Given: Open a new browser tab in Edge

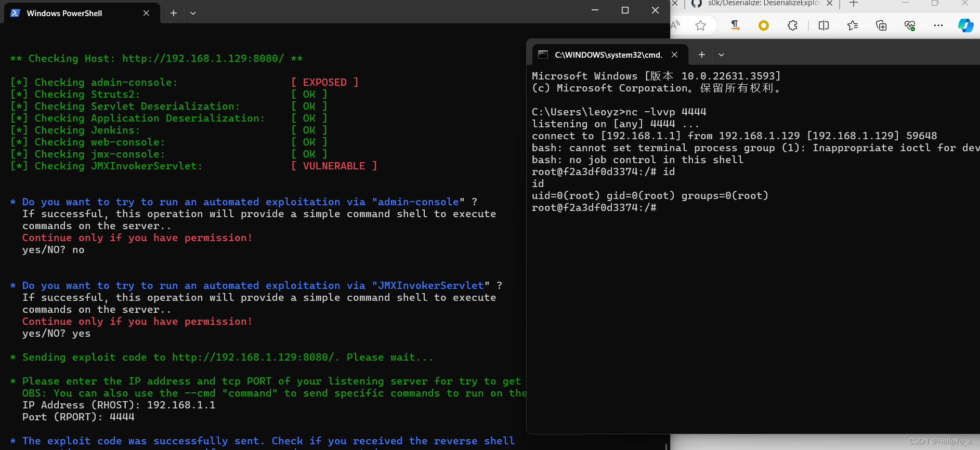Looking at the screenshot, I should (853, 4).
